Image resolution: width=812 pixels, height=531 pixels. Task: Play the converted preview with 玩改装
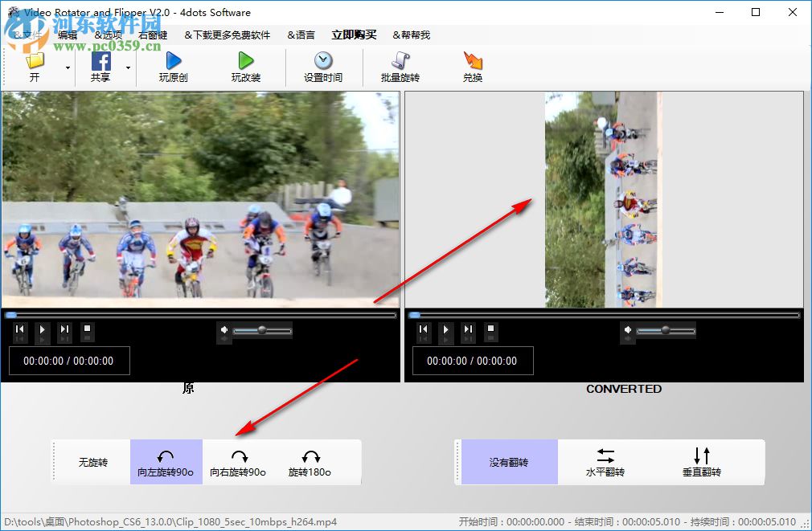click(x=245, y=64)
